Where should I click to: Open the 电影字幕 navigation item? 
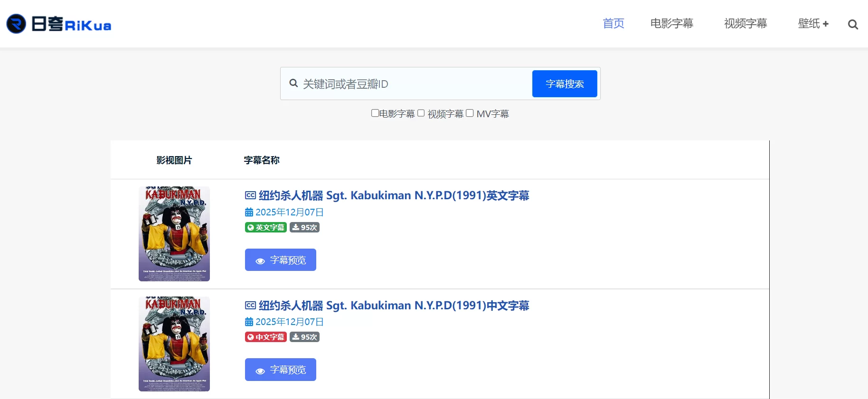click(x=671, y=24)
